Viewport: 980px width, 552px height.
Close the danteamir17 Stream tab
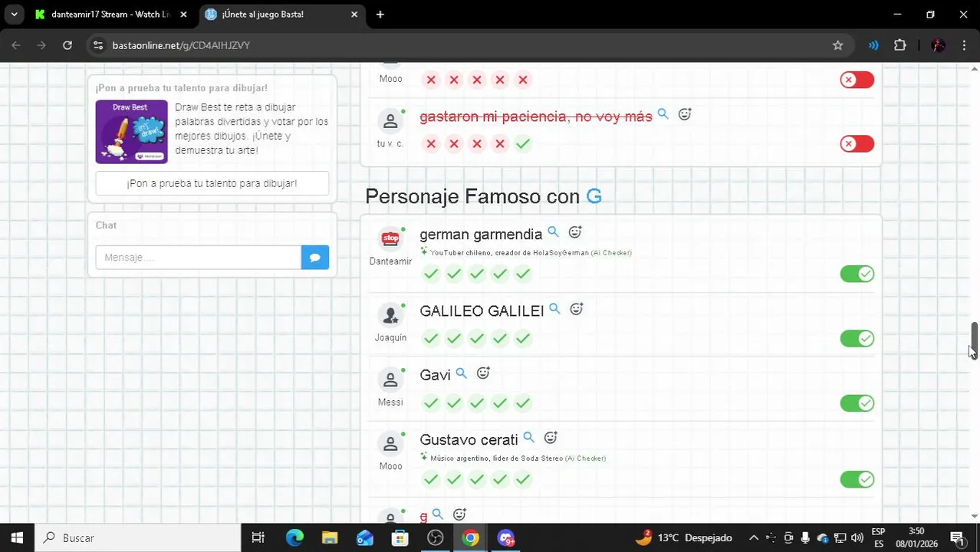tap(183, 14)
